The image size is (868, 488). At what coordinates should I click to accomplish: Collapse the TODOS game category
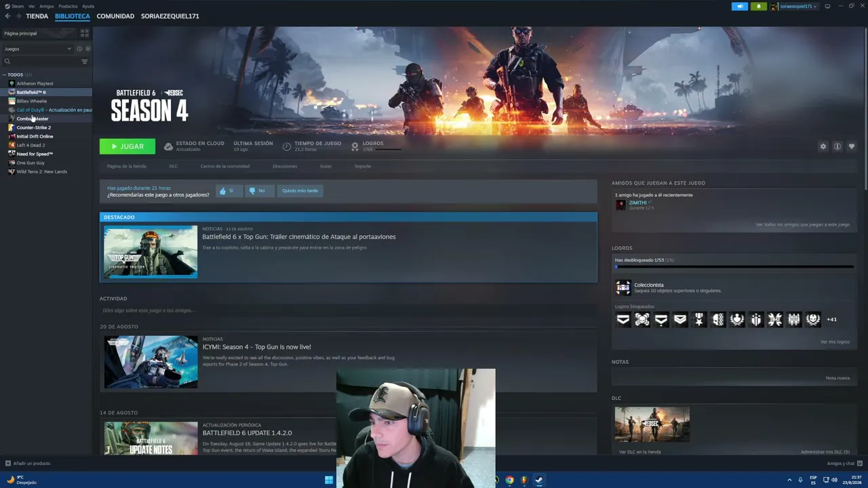(4, 75)
